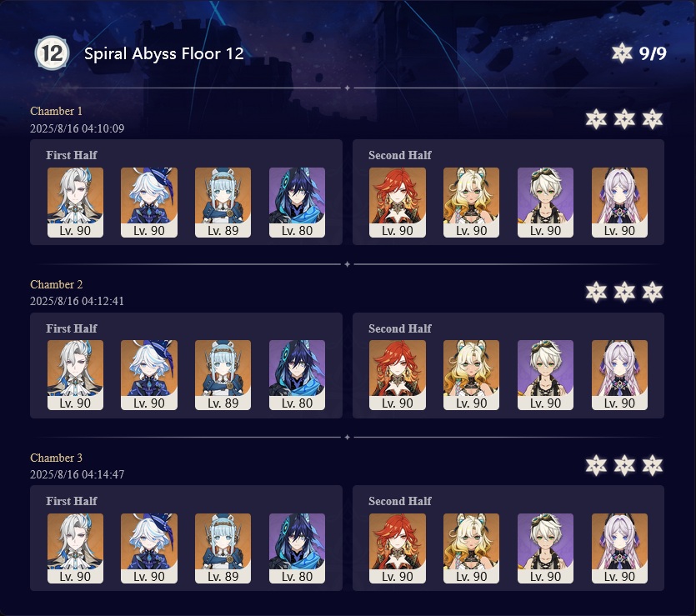
Task: Select the last star of Chamber 2
Action: point(653,292)
